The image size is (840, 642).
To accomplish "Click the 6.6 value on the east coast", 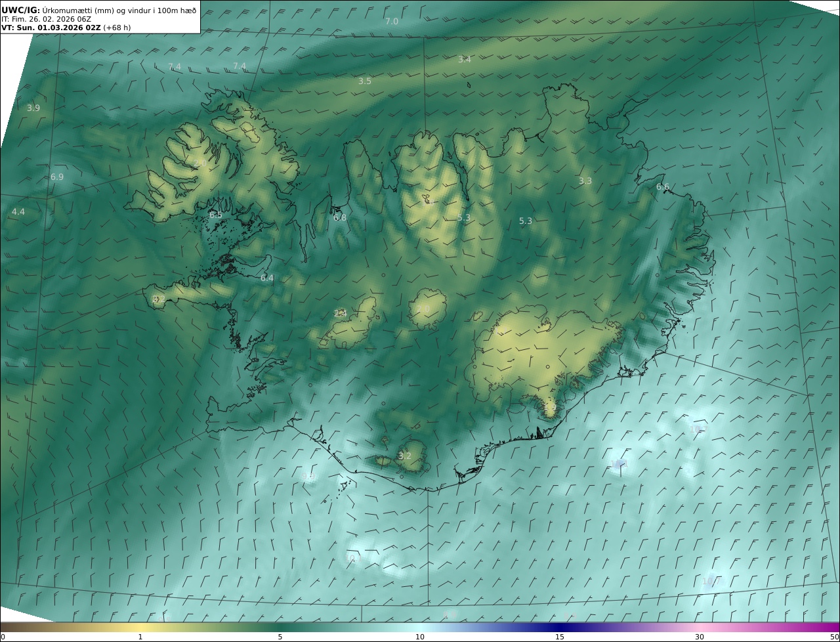I will [663, 187].
